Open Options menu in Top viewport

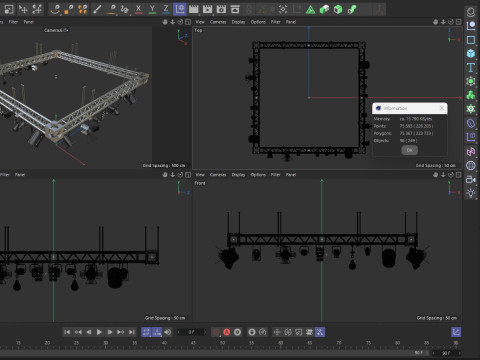click(x=258, y=22)
